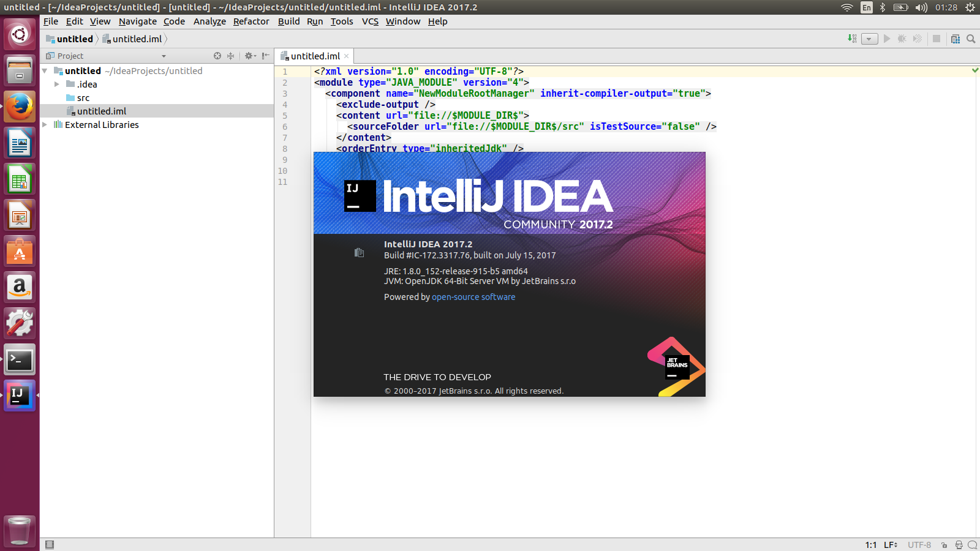The height and width of the screenshot is (551, 980).
Task: Open Search Everywhere with the magnifier icon
Action: click(x=971, y=39)
